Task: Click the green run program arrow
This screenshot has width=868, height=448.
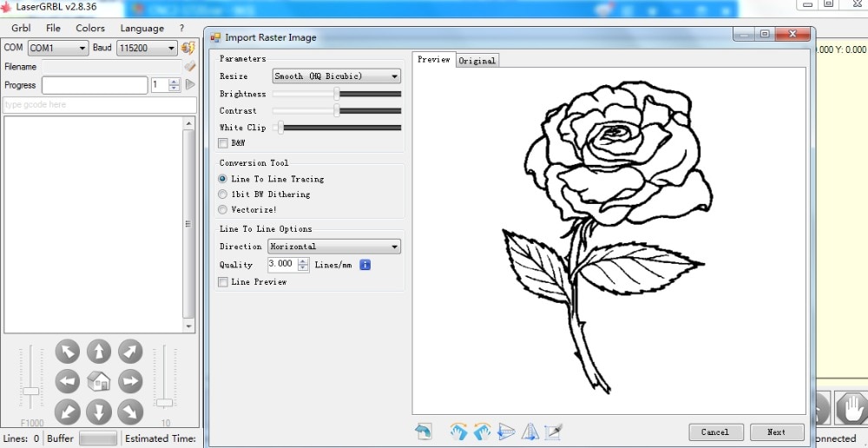Action: [x=190, y=85]
